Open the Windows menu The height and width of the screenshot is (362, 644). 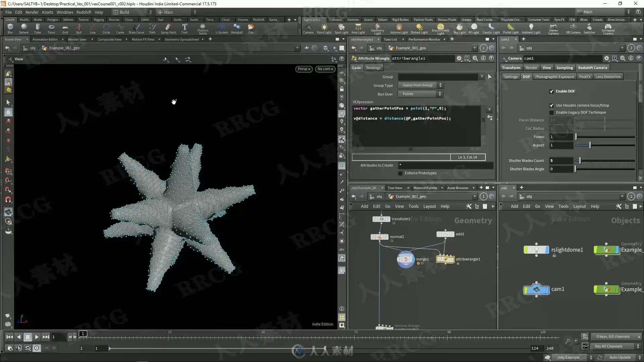(65, 12)
